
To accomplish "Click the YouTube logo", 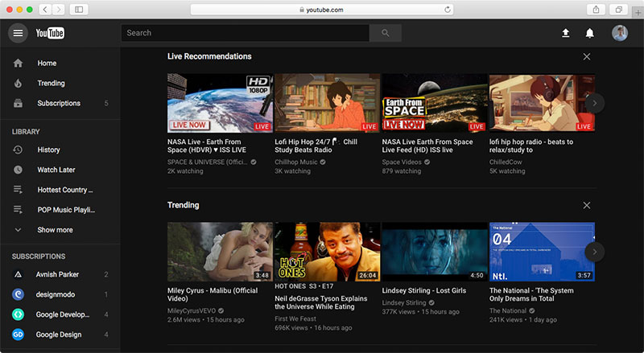I will (50, 33).
